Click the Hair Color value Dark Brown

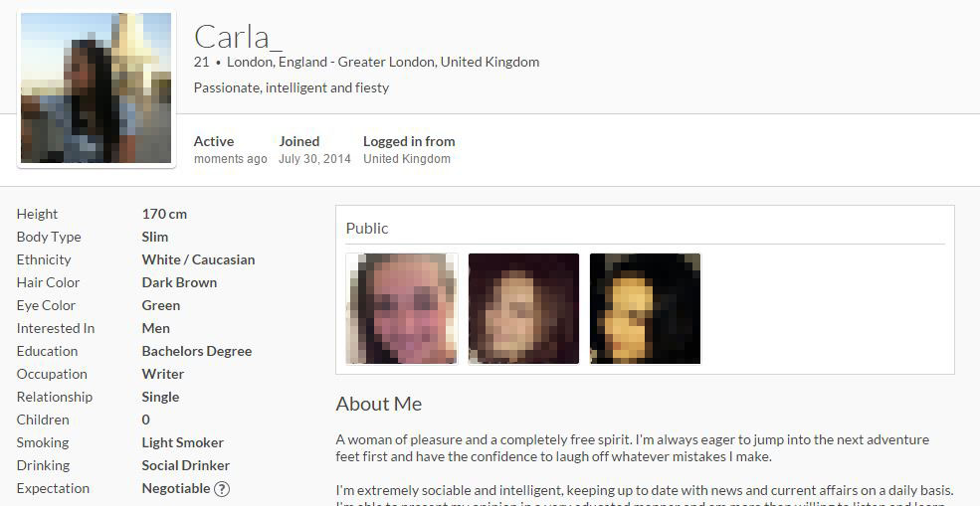point(179,282)
